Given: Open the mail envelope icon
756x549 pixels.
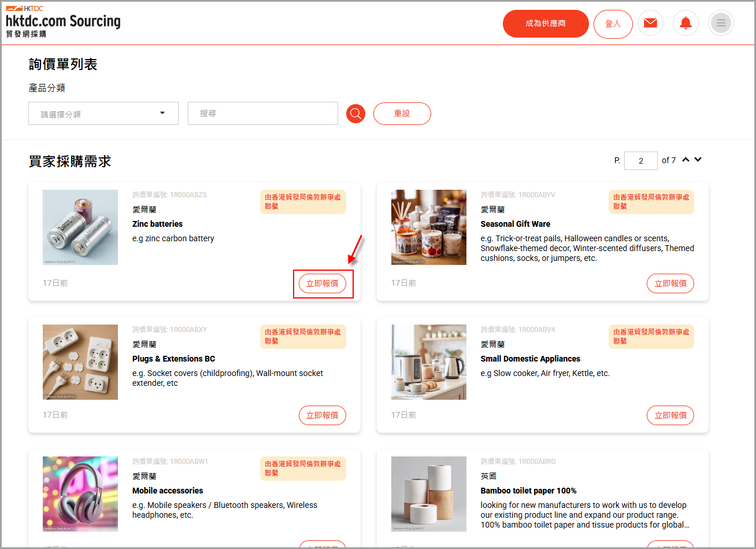Looking at the screenshot, I should 650,23.
